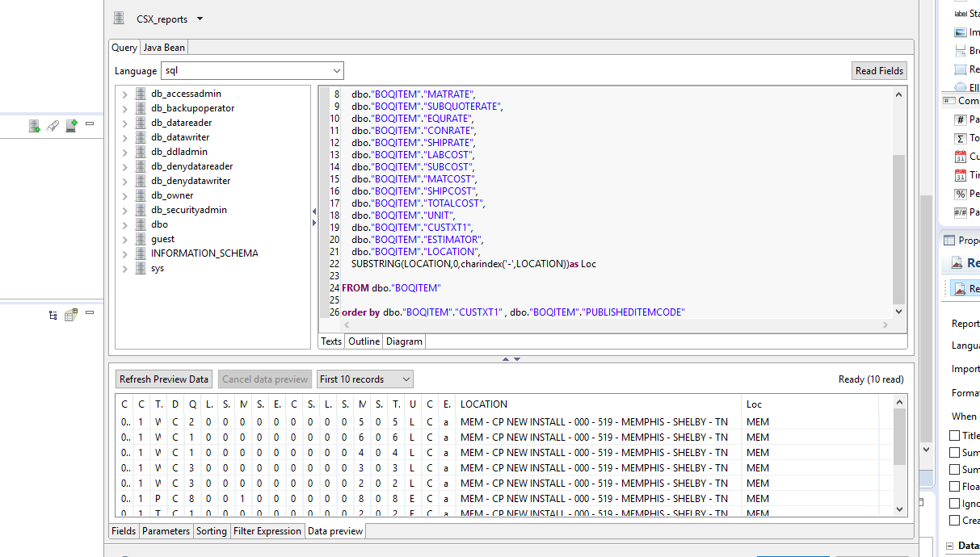Expand the guest schema node
The height and width of the screenshot is (557, 980).
pos(124,239)
